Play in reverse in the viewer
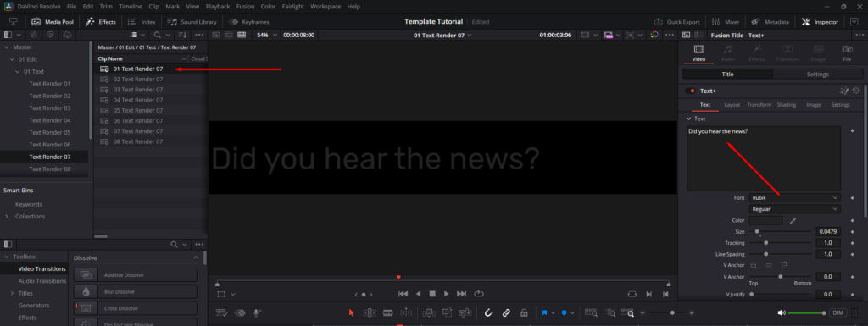This screenshot has height=326, width=868. pyautogui.click(x=419, y=294)
